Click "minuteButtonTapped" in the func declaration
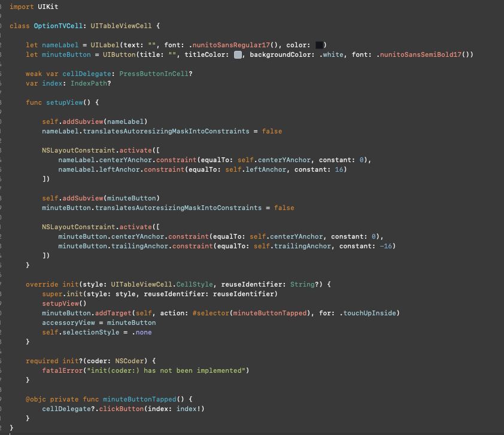The height and width of the screenshot is (435, 504). click(139, 399)
